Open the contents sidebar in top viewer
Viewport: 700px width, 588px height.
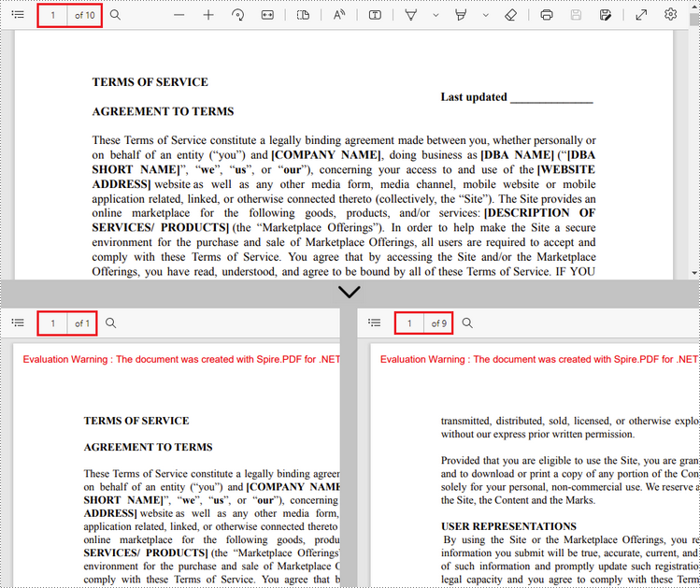tap(18, 15)
